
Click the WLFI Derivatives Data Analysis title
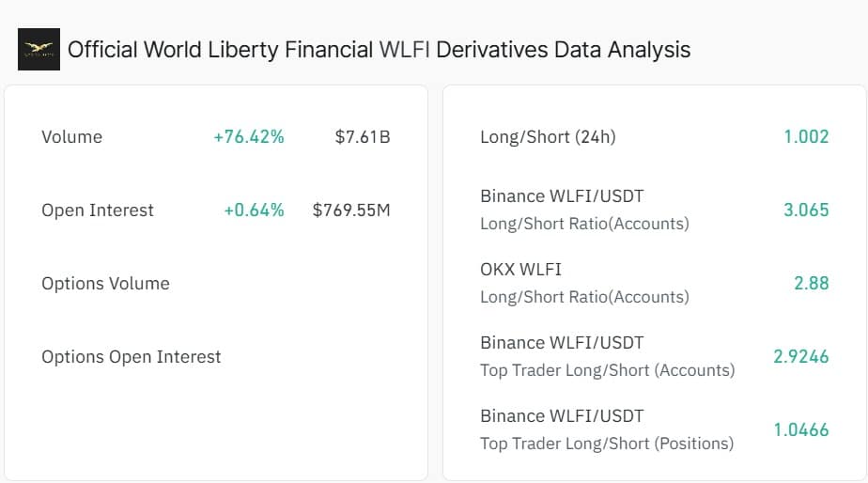(x=379, y=50)
